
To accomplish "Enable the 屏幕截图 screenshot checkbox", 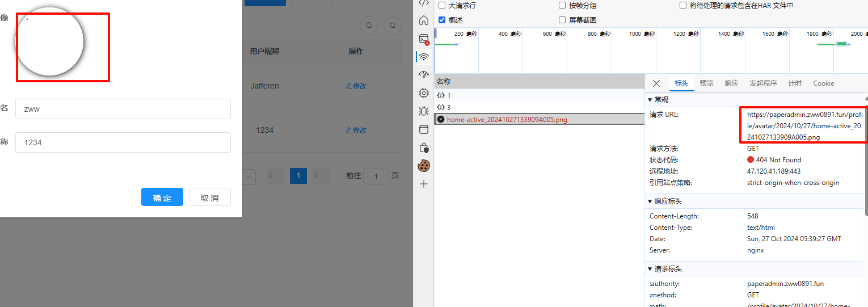I will click(x=562, y=20).
